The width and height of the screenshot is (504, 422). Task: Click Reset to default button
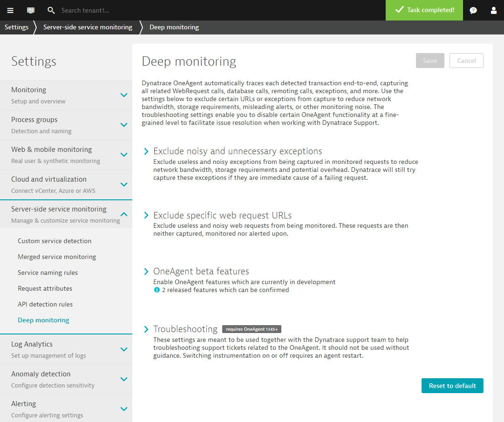[x=452, y=386]
